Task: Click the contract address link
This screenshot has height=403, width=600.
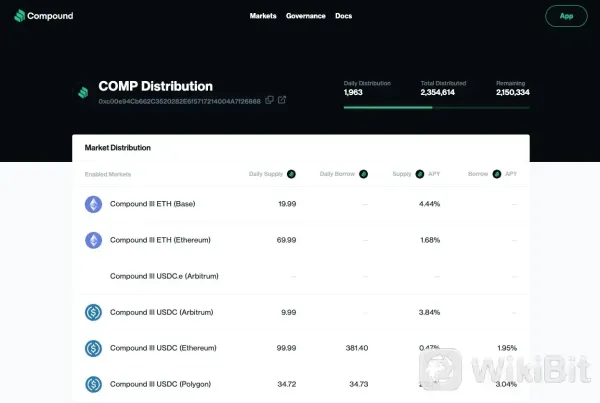Action: tap(179, 101)
